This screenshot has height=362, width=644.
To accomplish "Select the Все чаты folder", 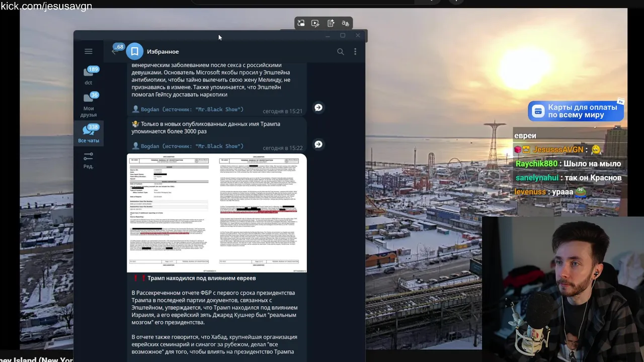I will pyautogui.click(x=89, y=134).
